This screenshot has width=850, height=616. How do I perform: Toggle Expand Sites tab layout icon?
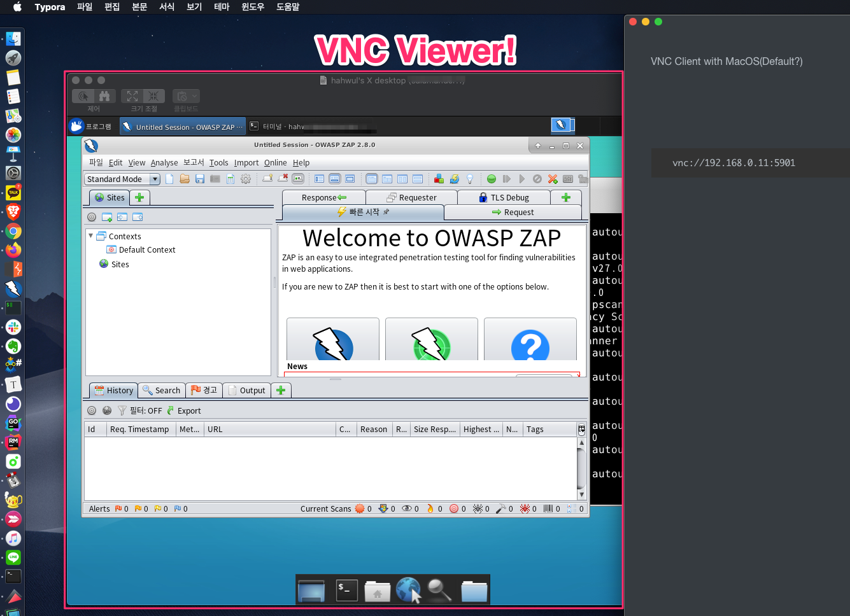[320, 179]
